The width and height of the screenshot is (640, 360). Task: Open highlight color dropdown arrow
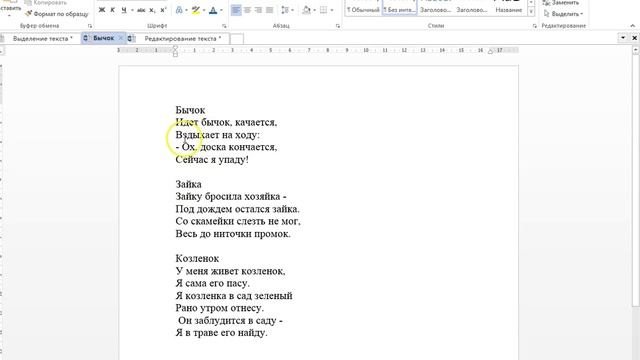(204, 10)
